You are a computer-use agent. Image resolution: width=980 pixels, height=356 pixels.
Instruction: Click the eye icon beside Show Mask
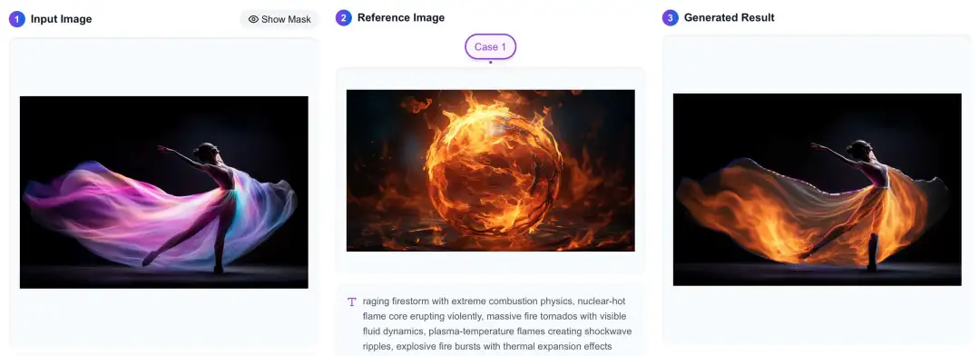tap(253, 19)
